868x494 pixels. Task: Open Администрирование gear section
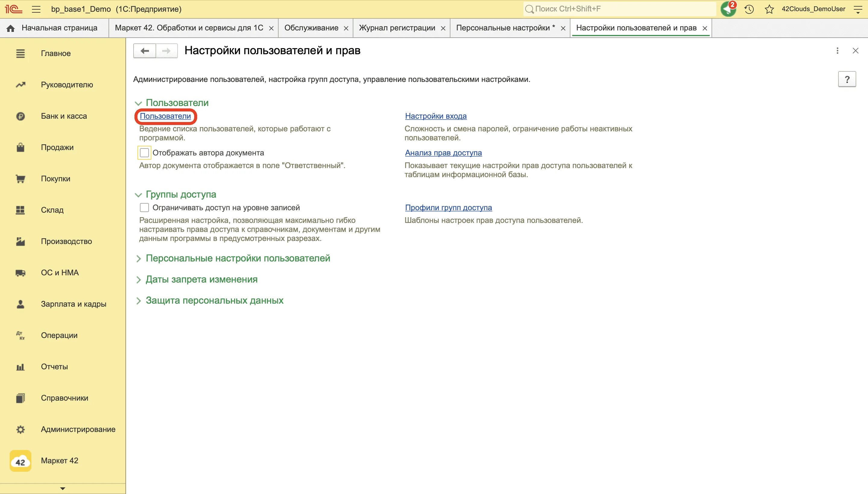coord(21,430)
